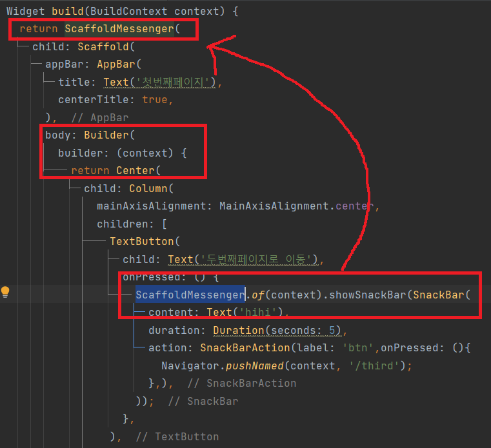Click 'Duration(seconds: 5)' text

coord(277,331)
